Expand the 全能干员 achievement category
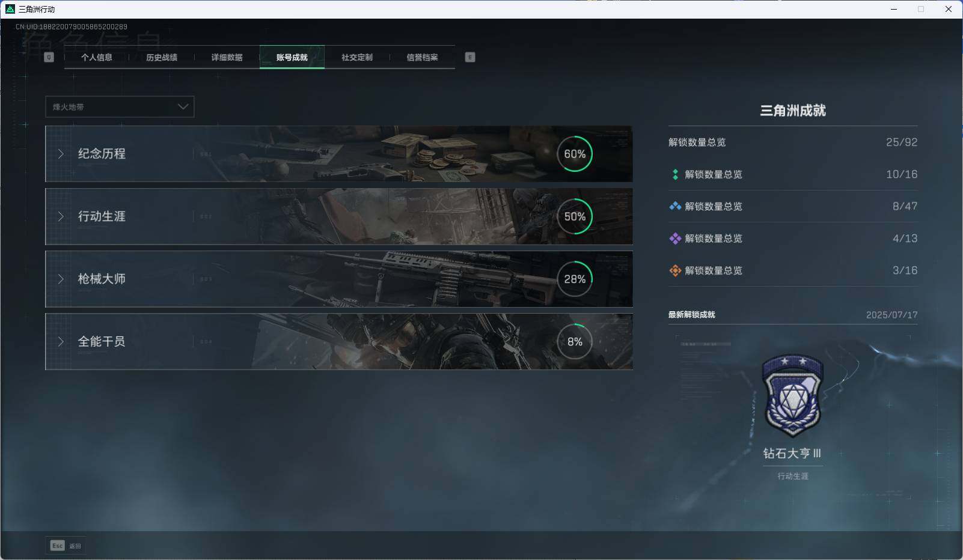Screen dimensions: 963x560 coord(339,341)
